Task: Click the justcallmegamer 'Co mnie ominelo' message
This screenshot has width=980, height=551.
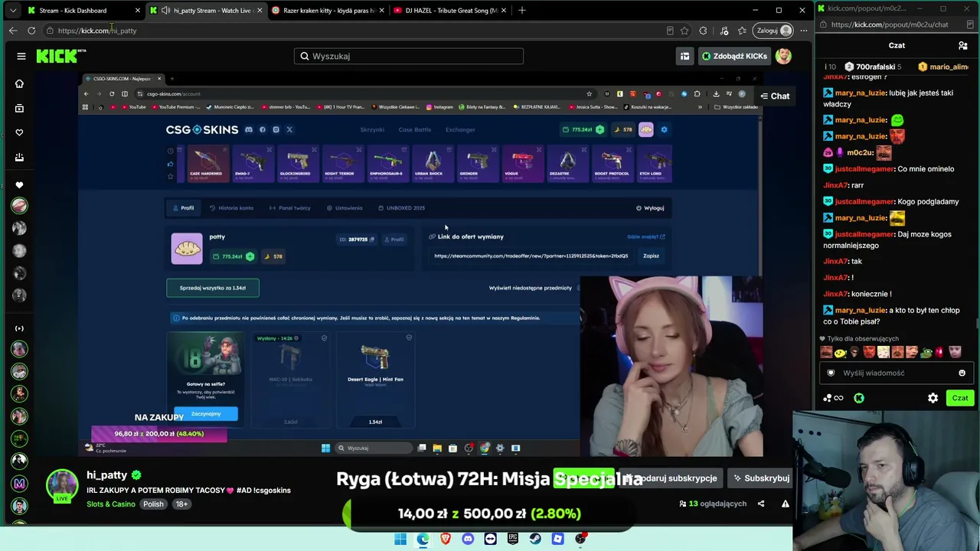Action: pos(889,169)
